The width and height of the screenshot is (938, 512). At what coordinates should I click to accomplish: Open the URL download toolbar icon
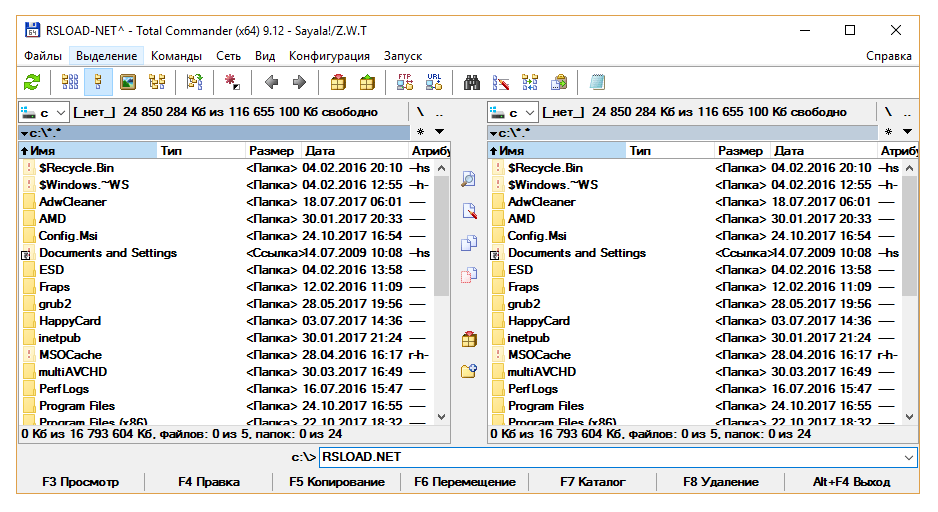point(434,82)
